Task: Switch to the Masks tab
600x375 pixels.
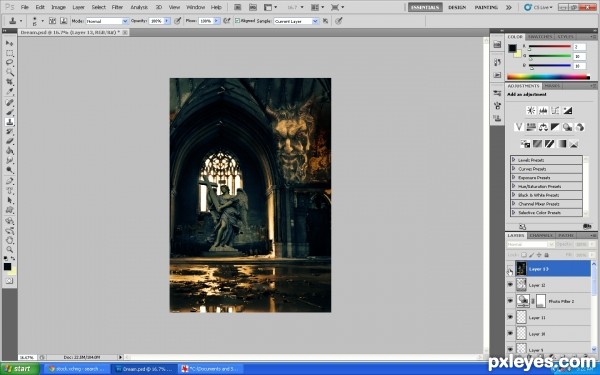Action: pyautogui.click(x=552, y=86)
